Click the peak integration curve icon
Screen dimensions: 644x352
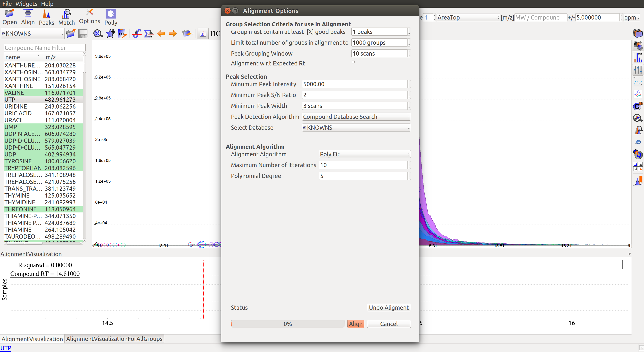(x=137, y=33)
